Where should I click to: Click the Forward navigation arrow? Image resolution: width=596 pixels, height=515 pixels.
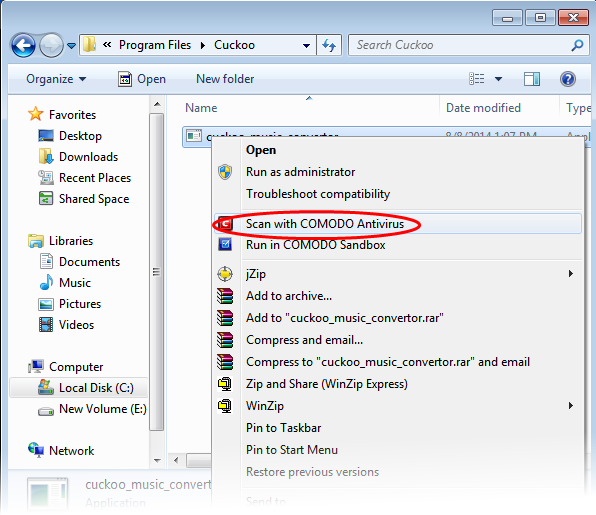[51, 46]
